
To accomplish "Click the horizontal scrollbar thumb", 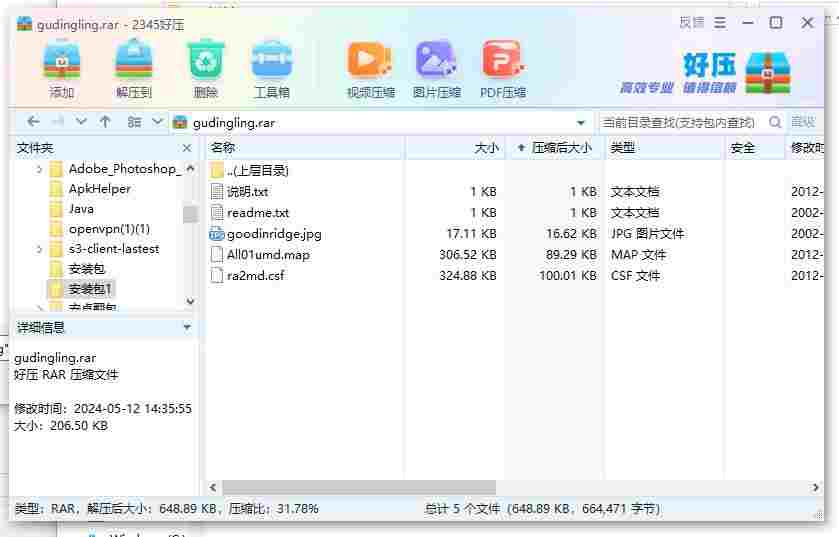I will [359, 487].
